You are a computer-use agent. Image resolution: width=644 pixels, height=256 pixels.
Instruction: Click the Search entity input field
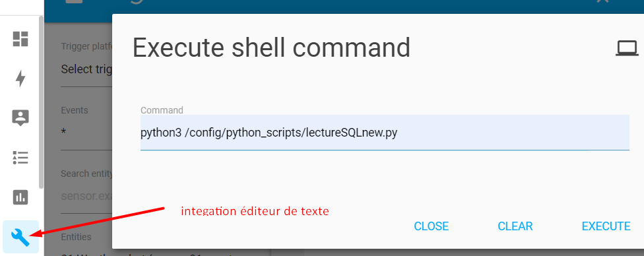(86, 196)
